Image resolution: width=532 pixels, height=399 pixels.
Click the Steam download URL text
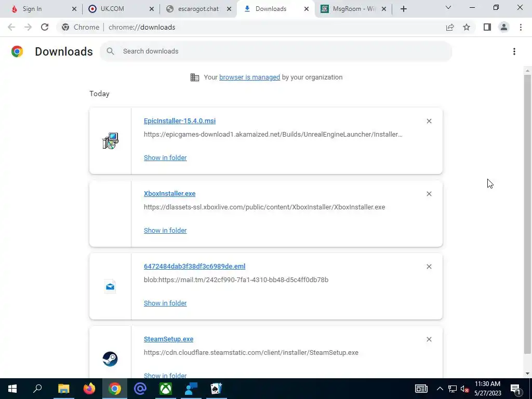251,353
